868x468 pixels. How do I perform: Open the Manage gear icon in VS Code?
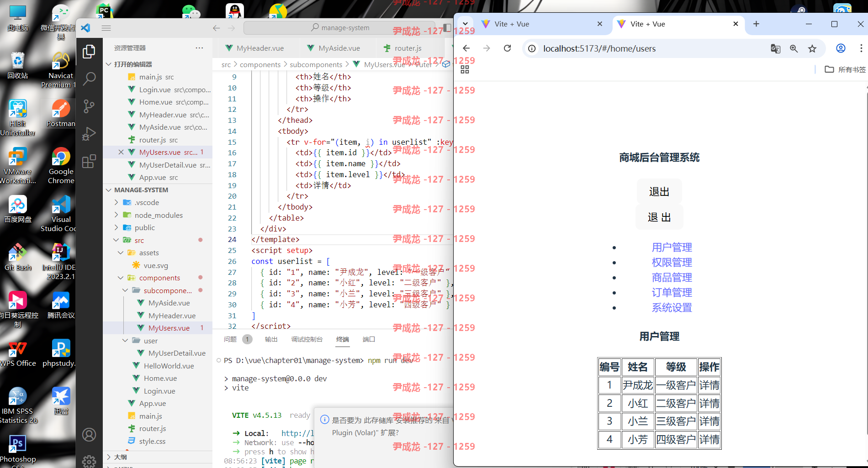pyautogui.click(x=89, y=461)
